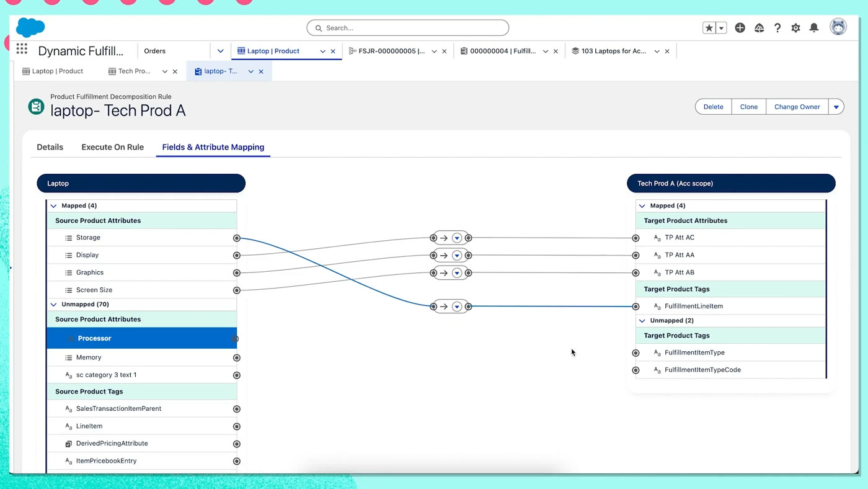Switch to the Execute On Rule tab
868x489 pixels.
[x=112, y=147]
